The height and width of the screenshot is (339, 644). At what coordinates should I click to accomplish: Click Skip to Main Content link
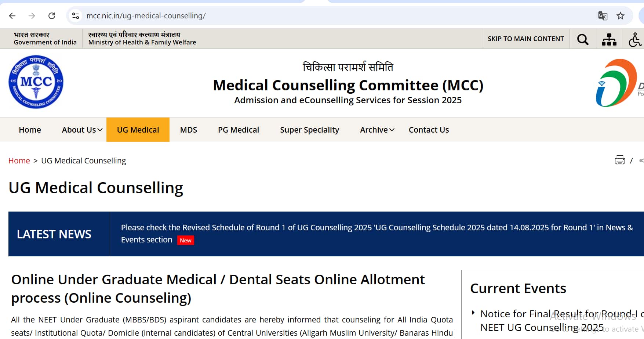coord(525,39)
